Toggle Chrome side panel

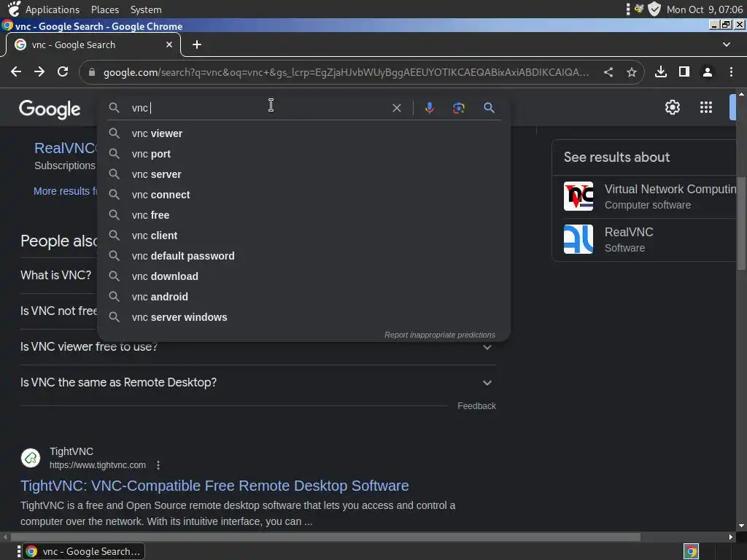[684, 72]
